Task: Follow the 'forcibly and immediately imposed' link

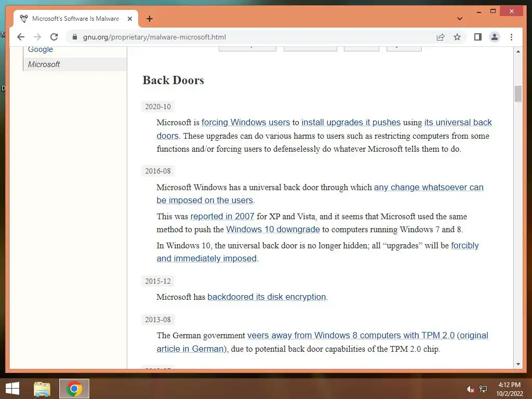Action: (x=207, y=259)
